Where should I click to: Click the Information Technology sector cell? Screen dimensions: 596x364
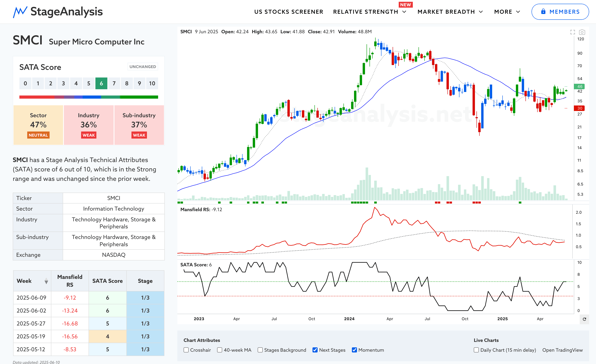pos(114,209)
